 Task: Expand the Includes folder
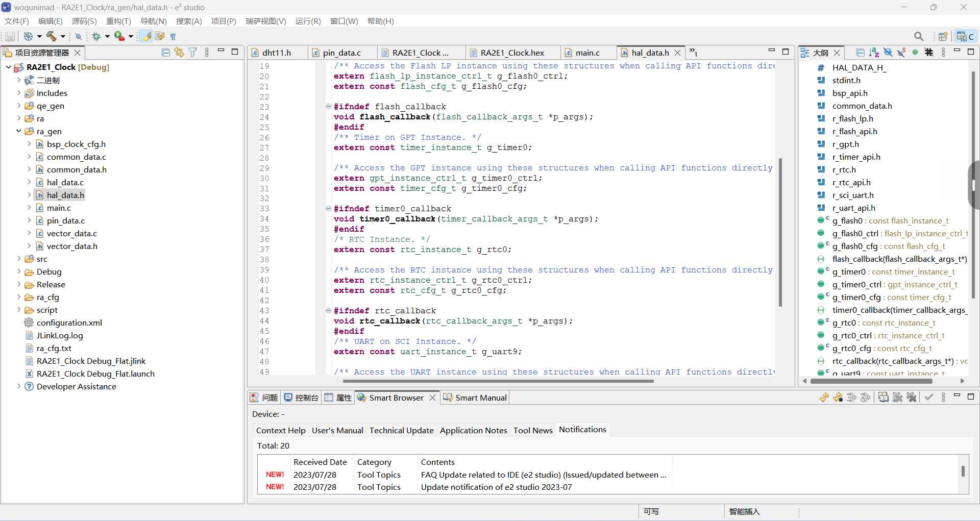(19, 93)
